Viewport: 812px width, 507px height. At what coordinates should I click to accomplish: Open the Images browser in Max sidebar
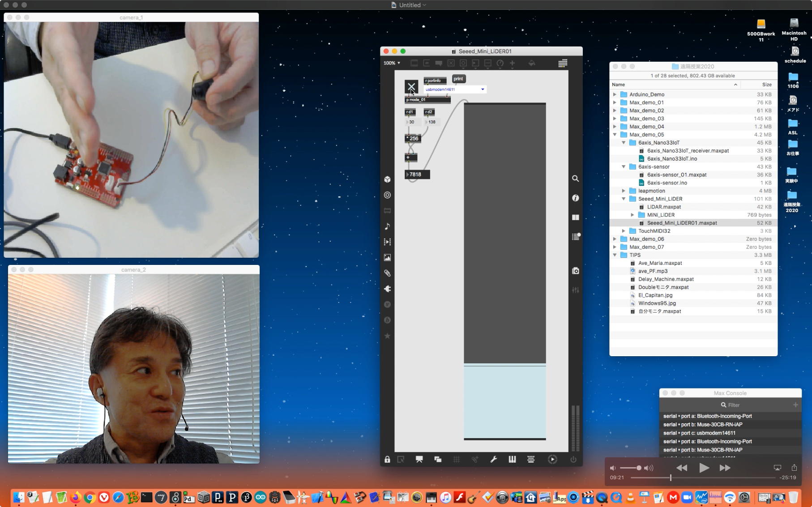point(387,258)
